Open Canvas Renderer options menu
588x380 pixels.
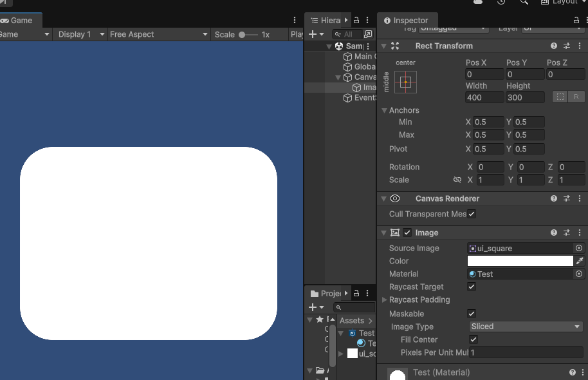pos(580,198)
